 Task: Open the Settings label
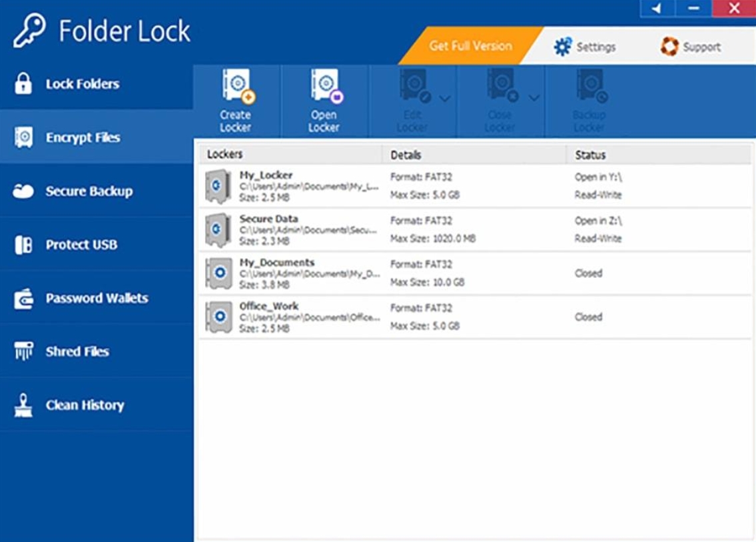click(596, 47)
